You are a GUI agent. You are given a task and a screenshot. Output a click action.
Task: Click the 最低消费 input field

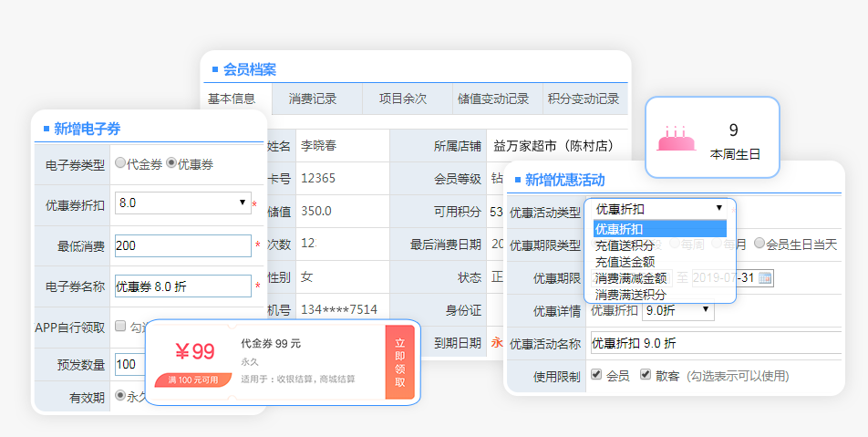coord(182,246)
